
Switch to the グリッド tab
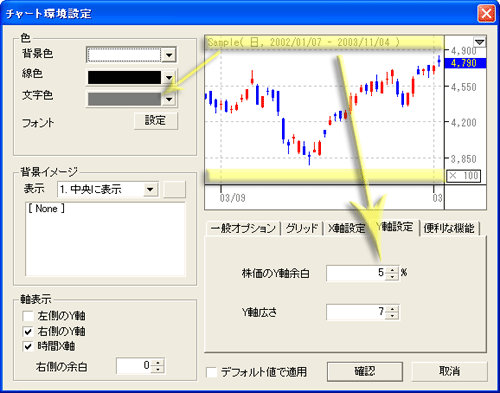coord(302,228)
